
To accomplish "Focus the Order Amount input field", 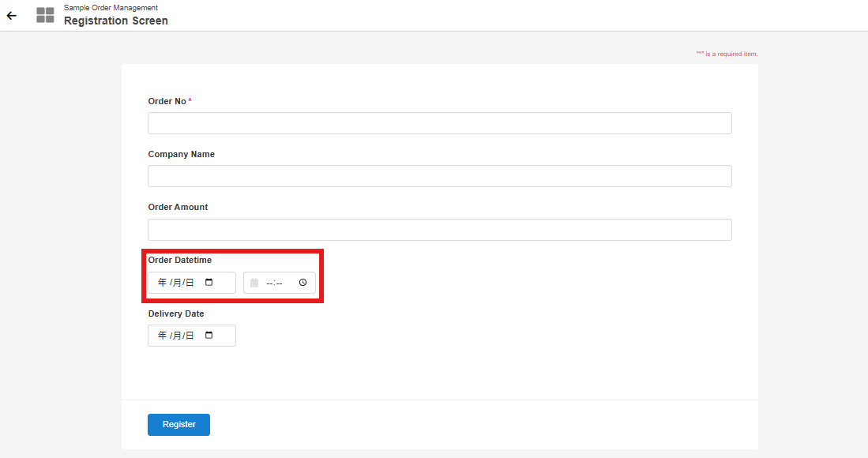I will click(x=440, y=230).
